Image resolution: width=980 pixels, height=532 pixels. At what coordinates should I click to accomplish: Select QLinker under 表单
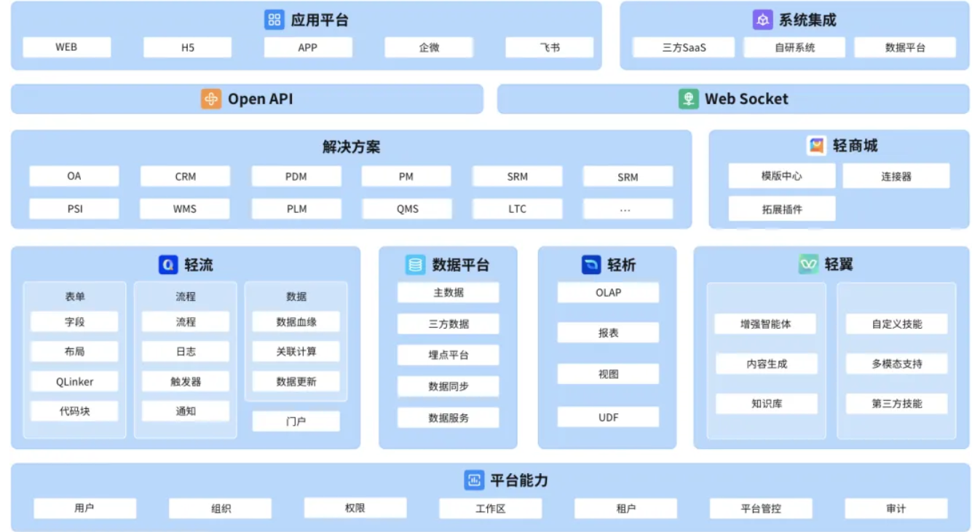pyautogui.click(x=74, y=382)
